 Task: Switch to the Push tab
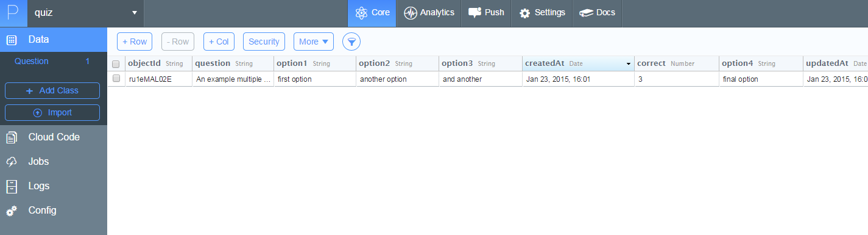coord(486,13)
